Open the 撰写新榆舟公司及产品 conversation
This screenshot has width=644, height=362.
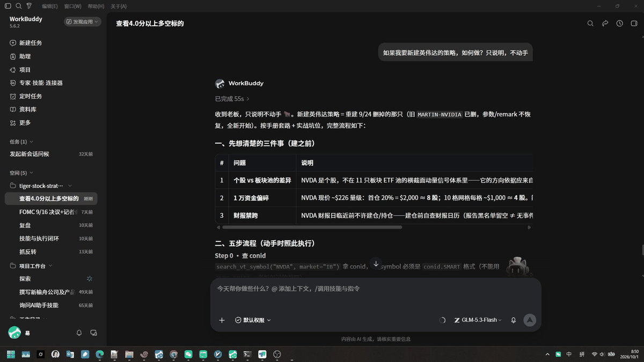click(51, 292)
